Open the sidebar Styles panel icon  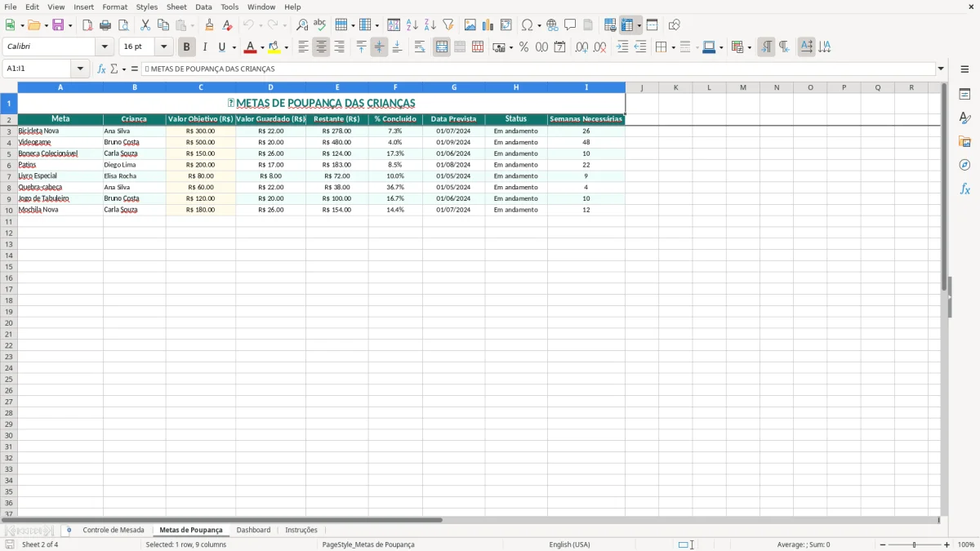pos(964,118)
